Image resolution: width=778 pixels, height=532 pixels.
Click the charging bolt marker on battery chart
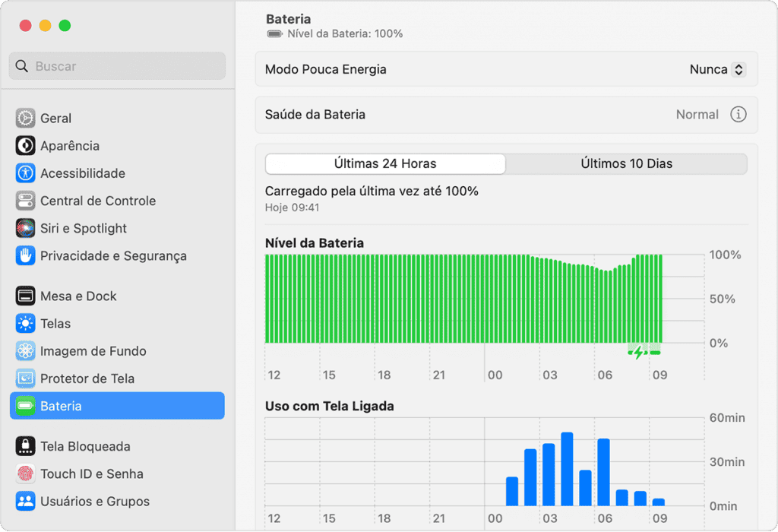point(638,353)
